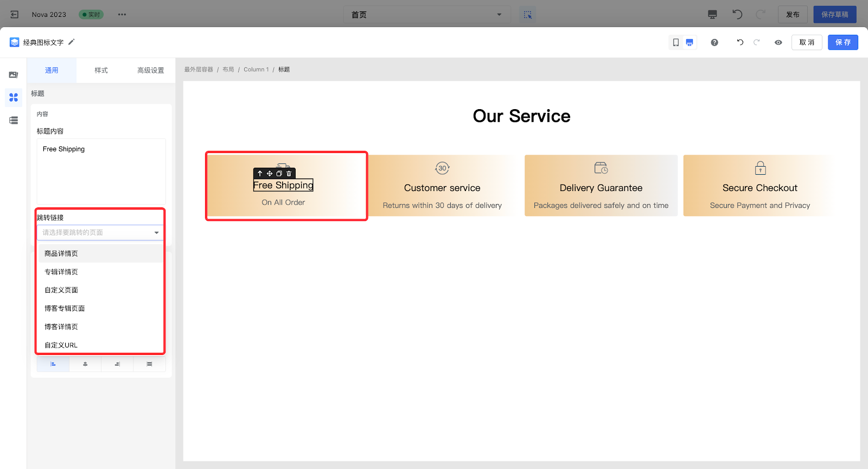Choose 商品详情页 from the link list

(x=61, y=253)
